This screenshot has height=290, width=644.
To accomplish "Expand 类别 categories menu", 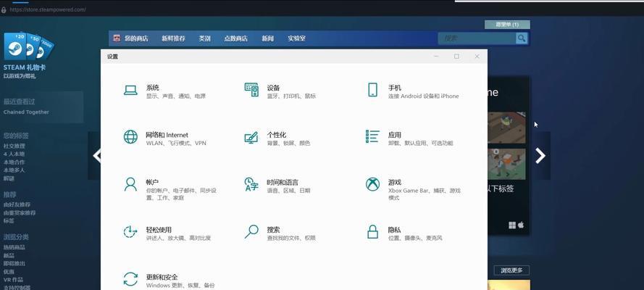I will pos(205,38).
